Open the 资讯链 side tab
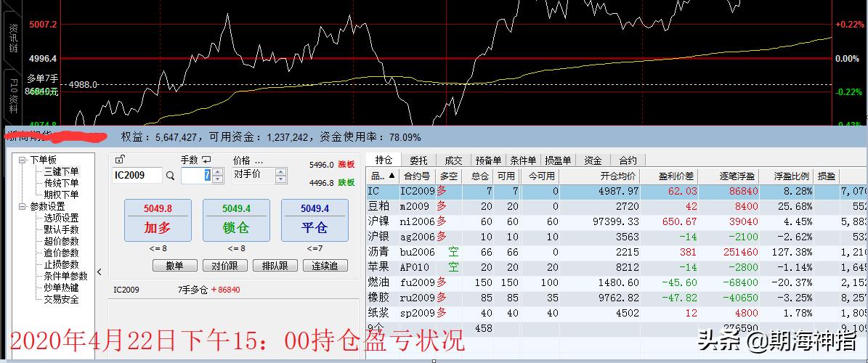The height and width of the screenshot is (363, 868). [13, 38]
